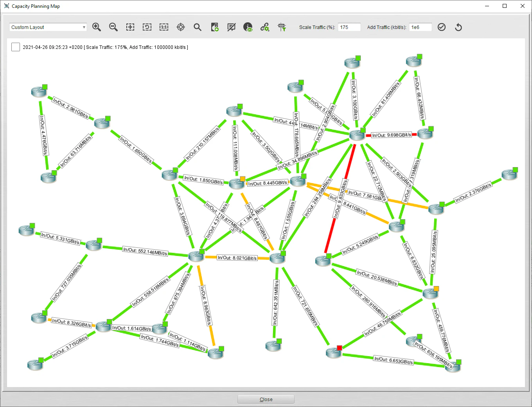The width and height of the screenshot is (532, 407).
Task: Reset the map rotation
Action: click(147, 27)
